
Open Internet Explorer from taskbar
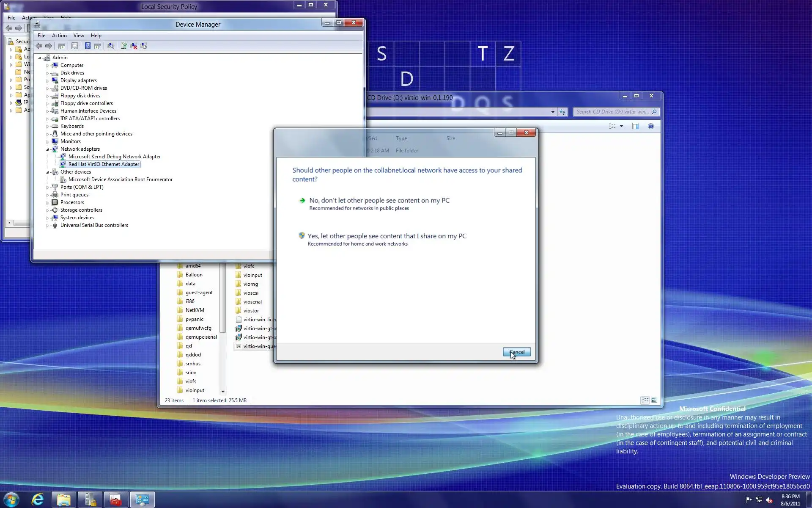38,500
